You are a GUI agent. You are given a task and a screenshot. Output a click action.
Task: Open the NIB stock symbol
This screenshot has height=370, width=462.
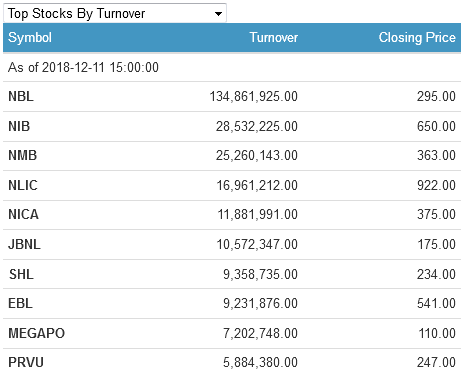pos(19,127)
